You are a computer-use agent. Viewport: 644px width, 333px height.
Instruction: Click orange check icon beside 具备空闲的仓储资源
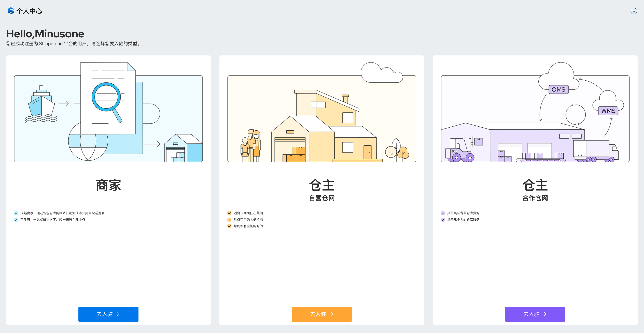(x=229, y=220)
